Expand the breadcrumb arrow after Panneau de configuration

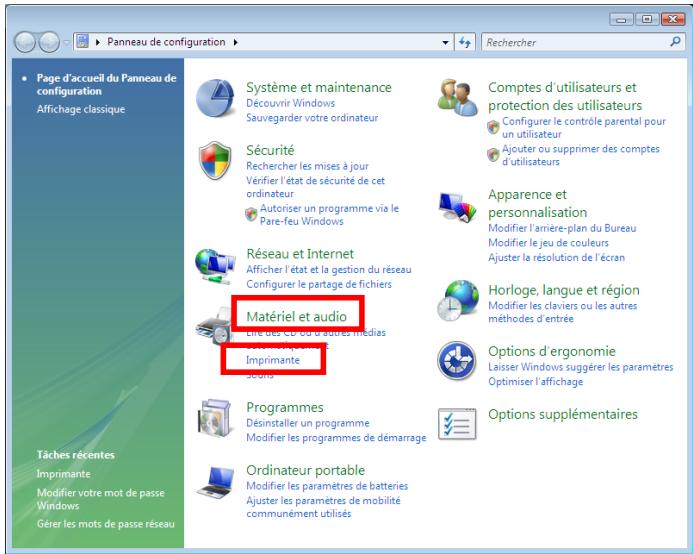[x=236, y=44]
